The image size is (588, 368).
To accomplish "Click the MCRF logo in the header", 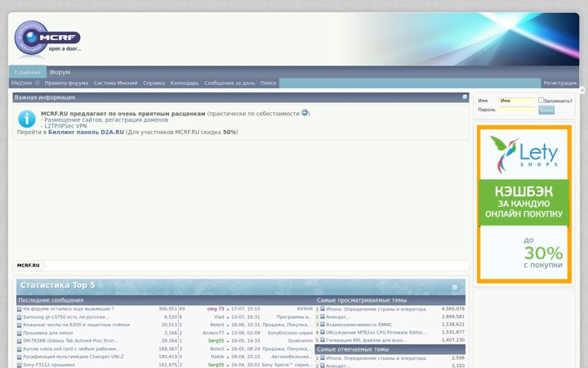I will click(47, 38).
